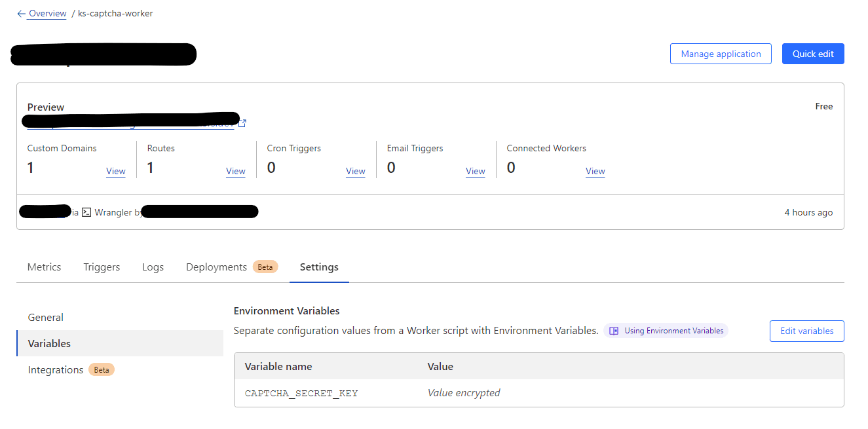Viewport: 868px width, 429px height.
Task: Click the Wrangler terminal icon
Action: [86, 212]
